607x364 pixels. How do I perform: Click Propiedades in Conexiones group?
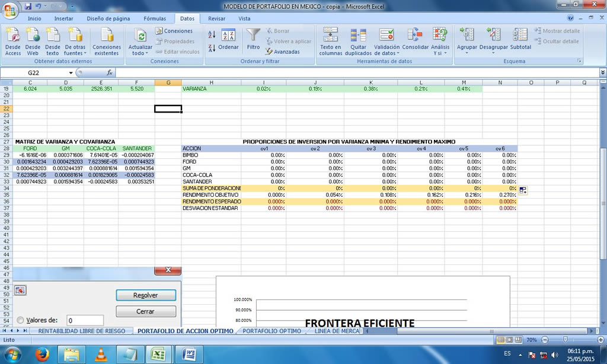(175, 41)
